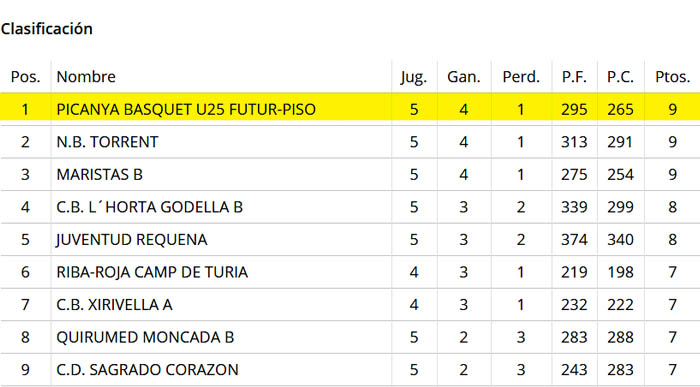The height and width of the screenshot is (387, 700).
Task: Open C.D. SAGRADO CORAZON team entry
Action: click(147, 370)
